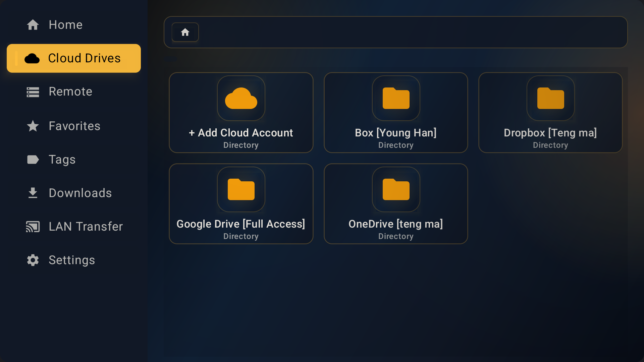Open LAN Transfer section
Screen dimensions: 644x362
pyautogui.click(x=74, y=227)
